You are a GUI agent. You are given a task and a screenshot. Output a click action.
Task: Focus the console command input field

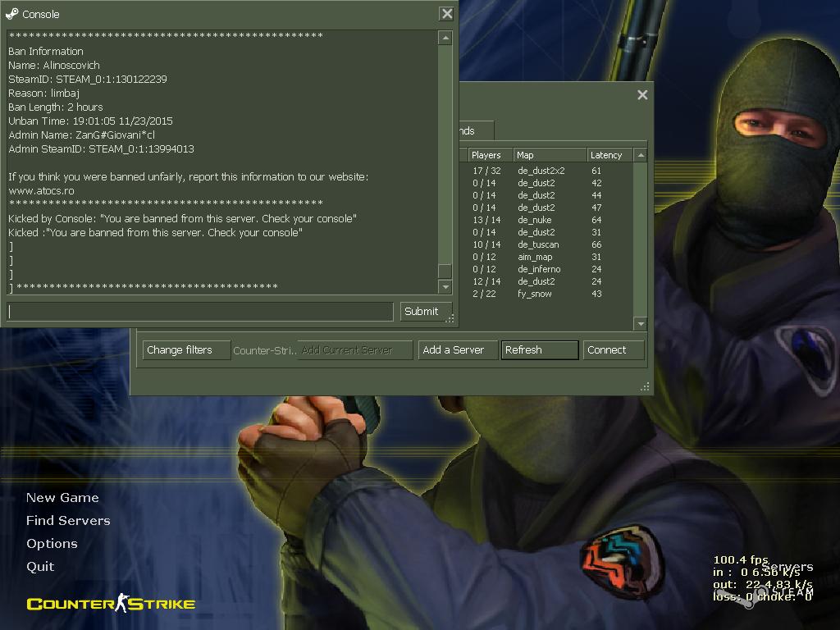pos(200,311)
